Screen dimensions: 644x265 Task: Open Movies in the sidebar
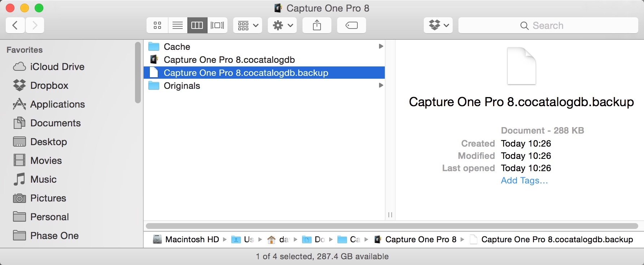pyautogui.click(x=37, y=161)
